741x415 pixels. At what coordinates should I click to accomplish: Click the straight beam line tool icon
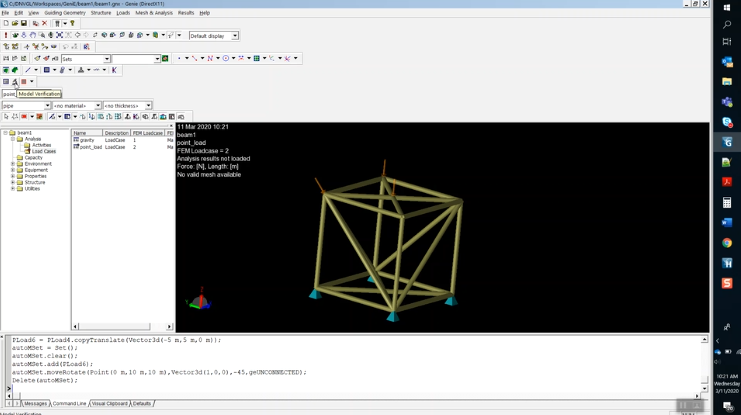pos(28,70)
